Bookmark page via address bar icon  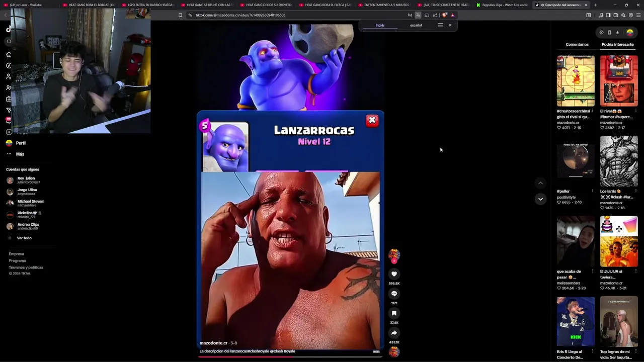(x=180, y=15)
